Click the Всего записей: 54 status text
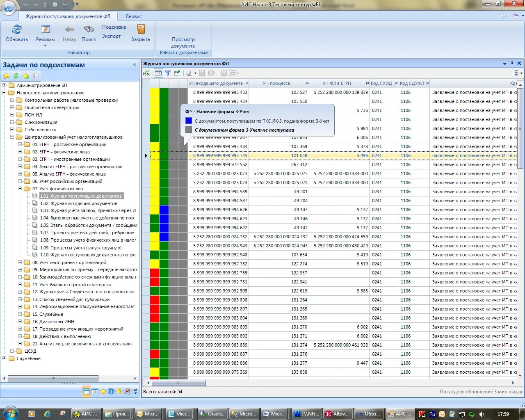Viewport: 525px width, 420px height. (163, 392)
